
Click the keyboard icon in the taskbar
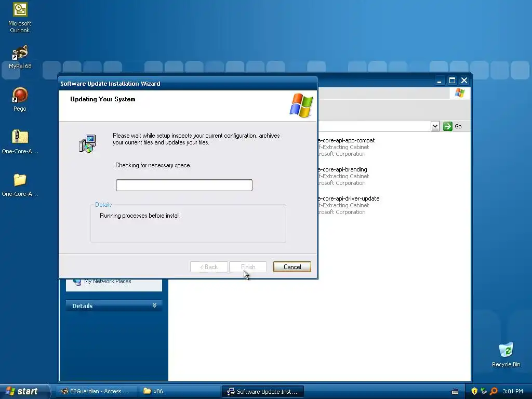(x=455, y=392)
